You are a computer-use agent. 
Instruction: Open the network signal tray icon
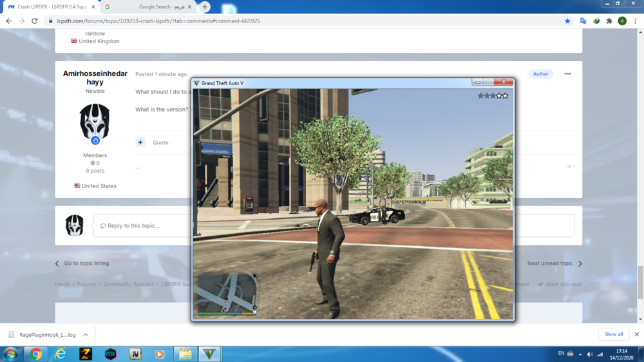click(x=600, y=354)
